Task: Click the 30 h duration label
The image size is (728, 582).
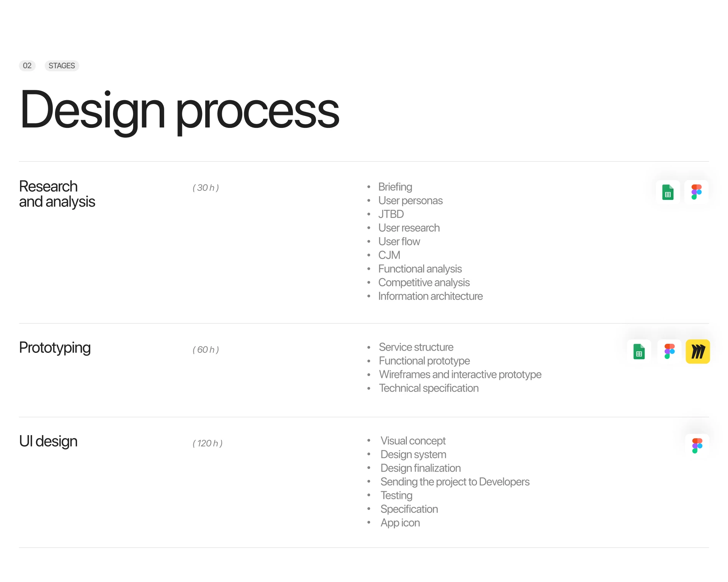Action: pos(206,188)
